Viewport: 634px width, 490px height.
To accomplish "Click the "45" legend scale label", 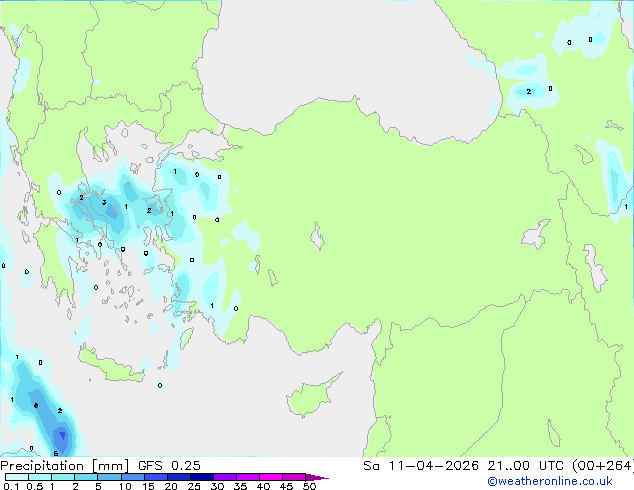I will (x=286, y=486).
